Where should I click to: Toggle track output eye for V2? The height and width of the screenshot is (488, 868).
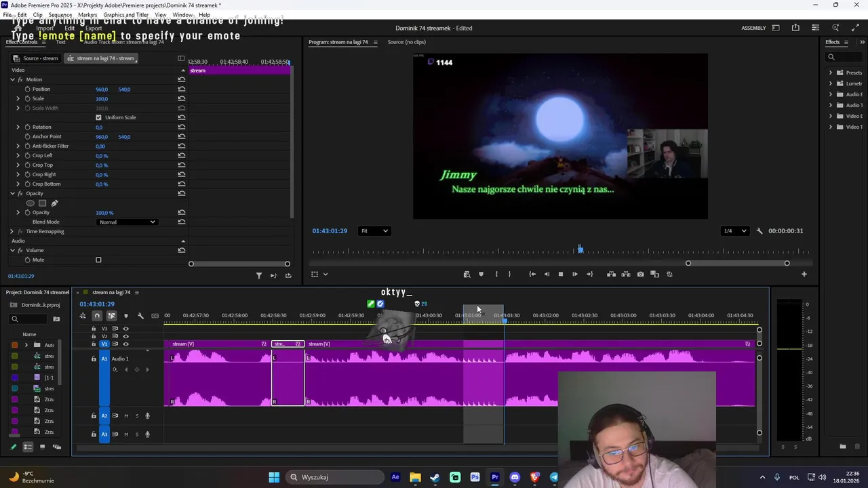point(125,336)
